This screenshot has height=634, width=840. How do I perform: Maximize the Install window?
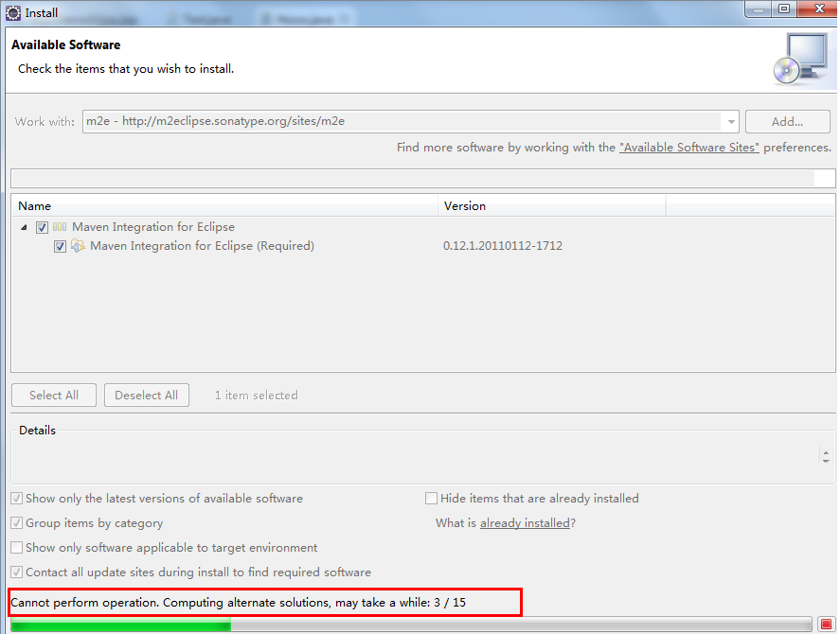[784, 9]
